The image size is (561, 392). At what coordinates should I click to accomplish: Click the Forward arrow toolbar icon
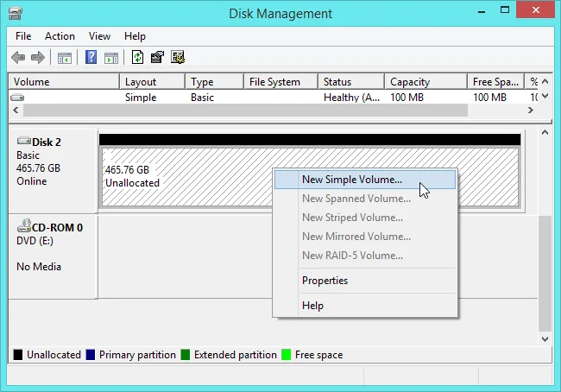(x=38, y=57)
